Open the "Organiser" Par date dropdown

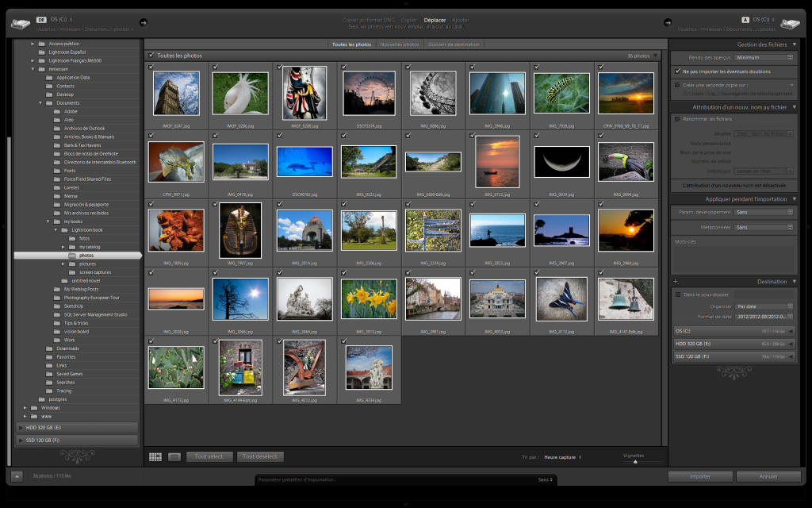764,306
